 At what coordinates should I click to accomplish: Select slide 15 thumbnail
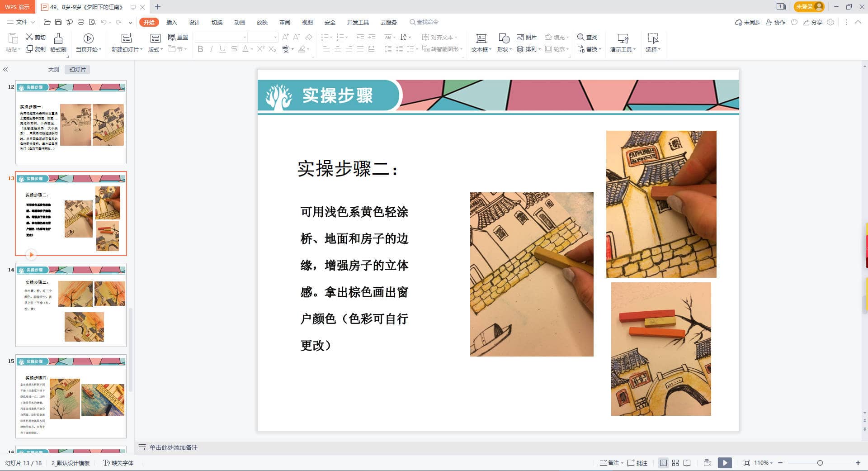[71, 396]
